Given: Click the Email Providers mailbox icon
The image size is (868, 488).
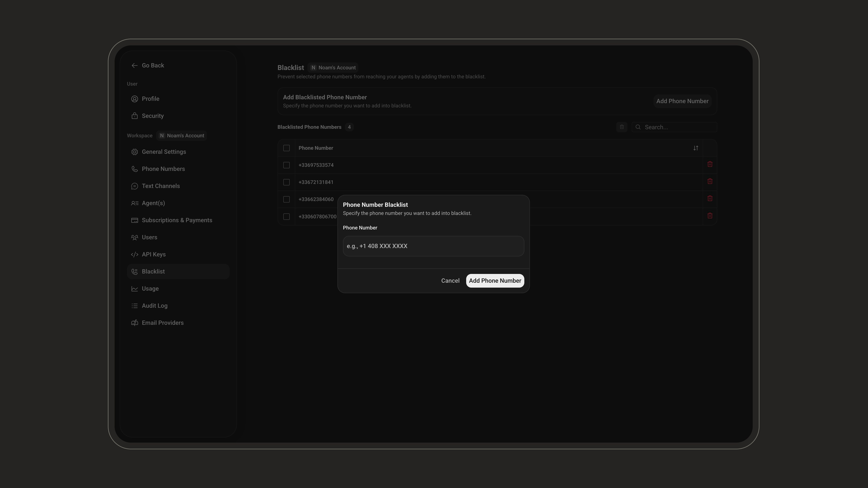Looking at the screenshot, I should pyautogui.click(x=134, y=323).
